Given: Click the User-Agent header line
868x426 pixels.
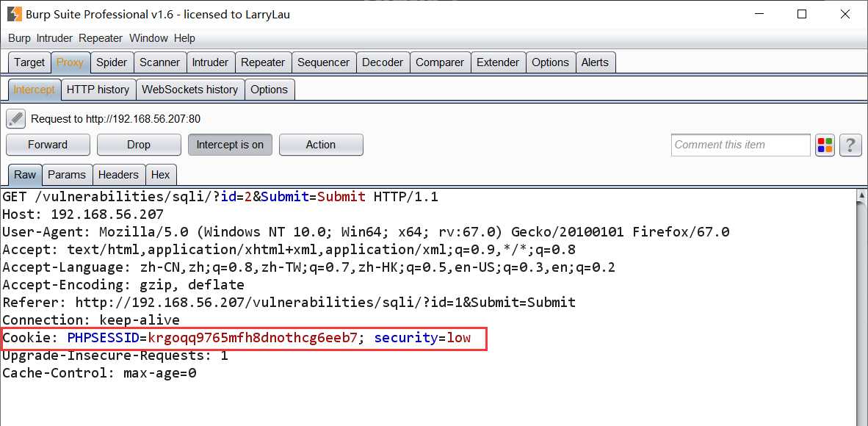Looking at the screenshot, I should coord(366,232).
